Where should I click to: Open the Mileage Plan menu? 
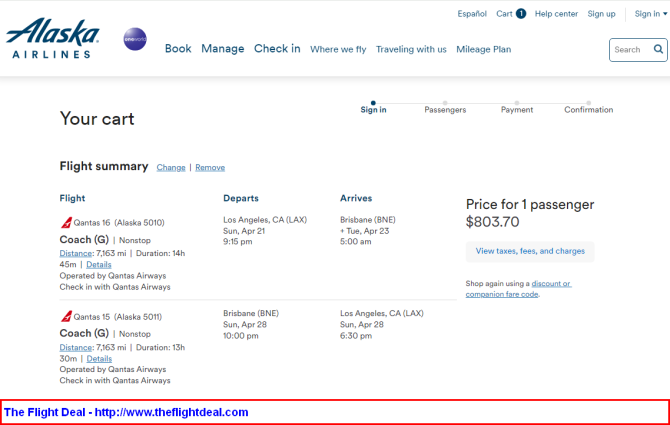[x=484, y=50]
